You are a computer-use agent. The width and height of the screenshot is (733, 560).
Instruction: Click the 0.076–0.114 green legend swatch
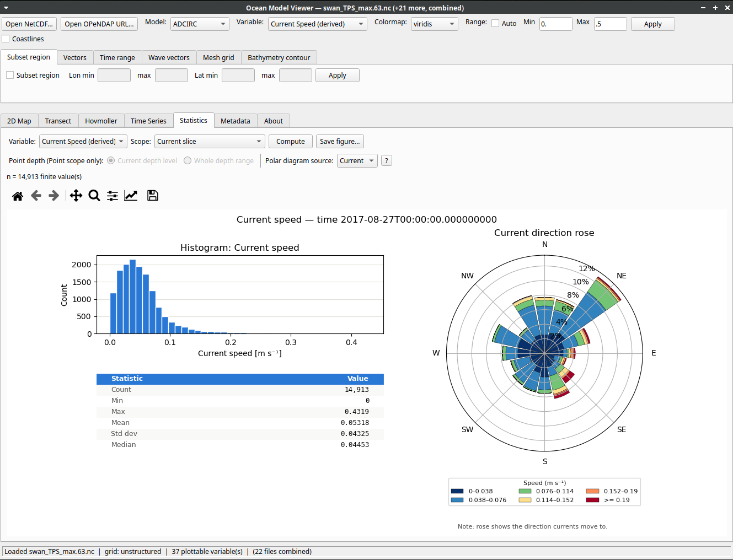[x=525, y=491]
